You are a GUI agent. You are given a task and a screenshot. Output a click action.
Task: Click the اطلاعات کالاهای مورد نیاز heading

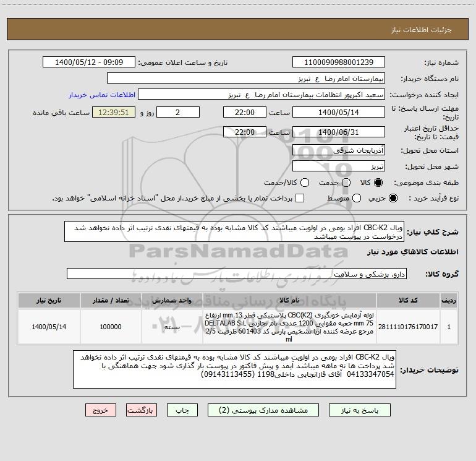412,252
